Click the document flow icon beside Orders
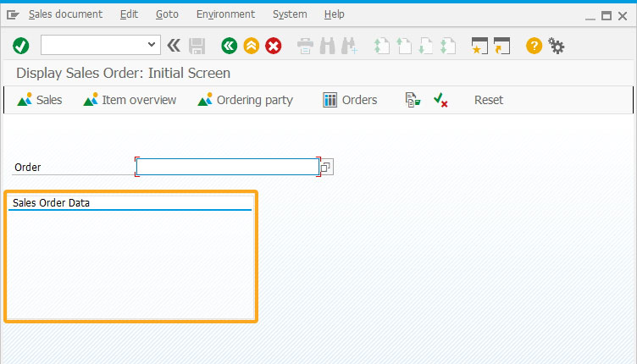Image resolution: width=637 pixels, height=364 pixels. [413, 100]
